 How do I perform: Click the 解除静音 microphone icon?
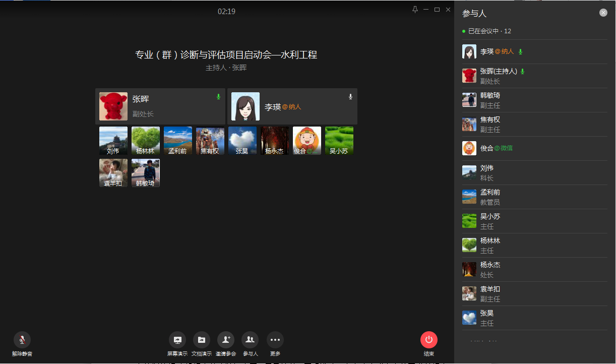click(22, 340)
